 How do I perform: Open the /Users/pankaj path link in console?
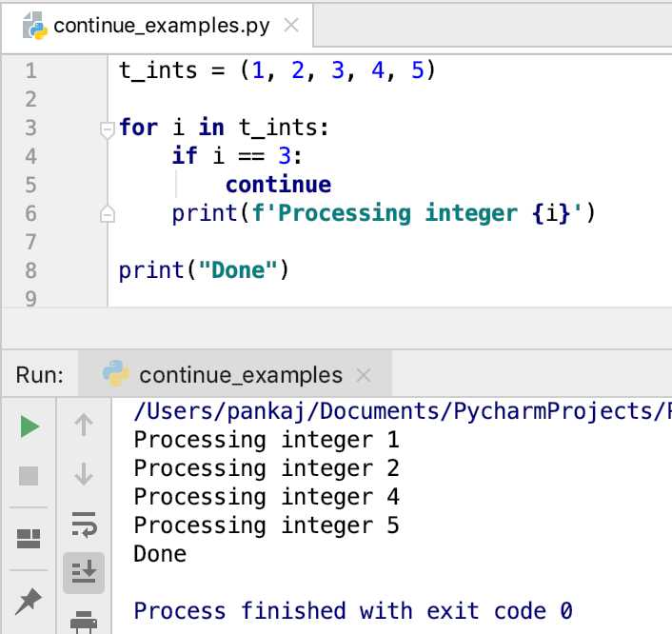click(x=400, y=411)
